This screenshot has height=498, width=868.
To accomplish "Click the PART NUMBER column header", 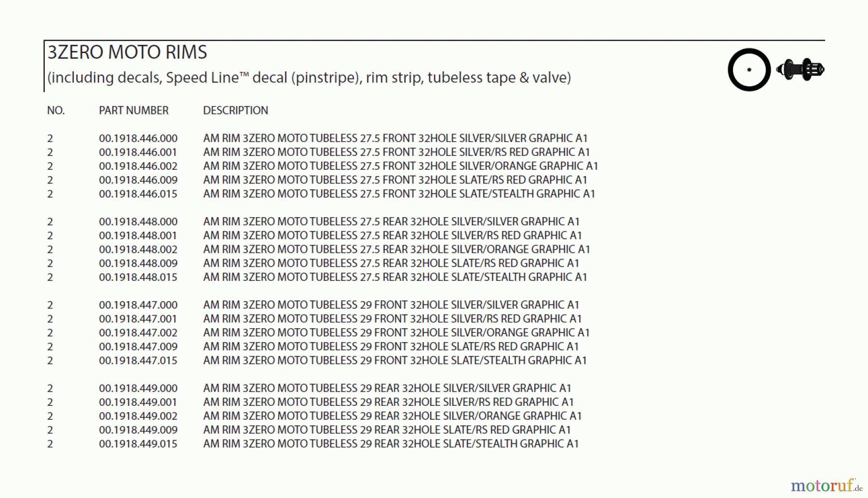I will (134, 111).
